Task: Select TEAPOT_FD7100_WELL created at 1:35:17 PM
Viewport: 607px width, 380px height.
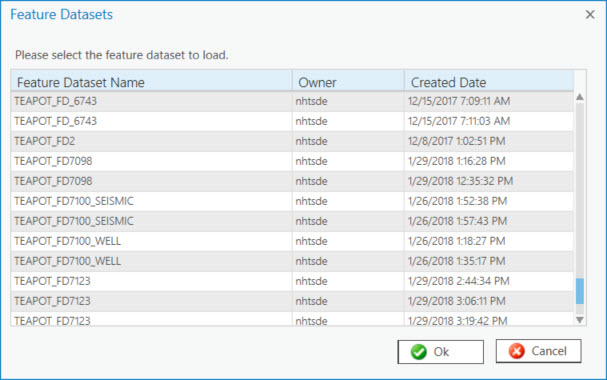Action: (x=292, y=261)
